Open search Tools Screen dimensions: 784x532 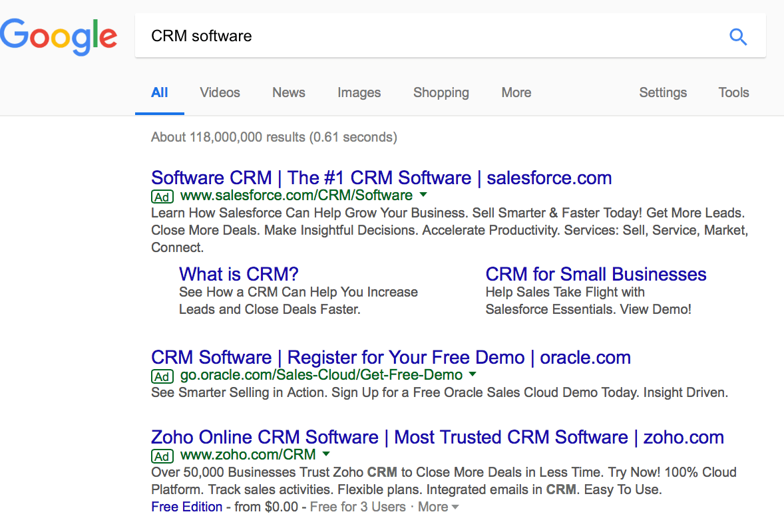(733, 92)
